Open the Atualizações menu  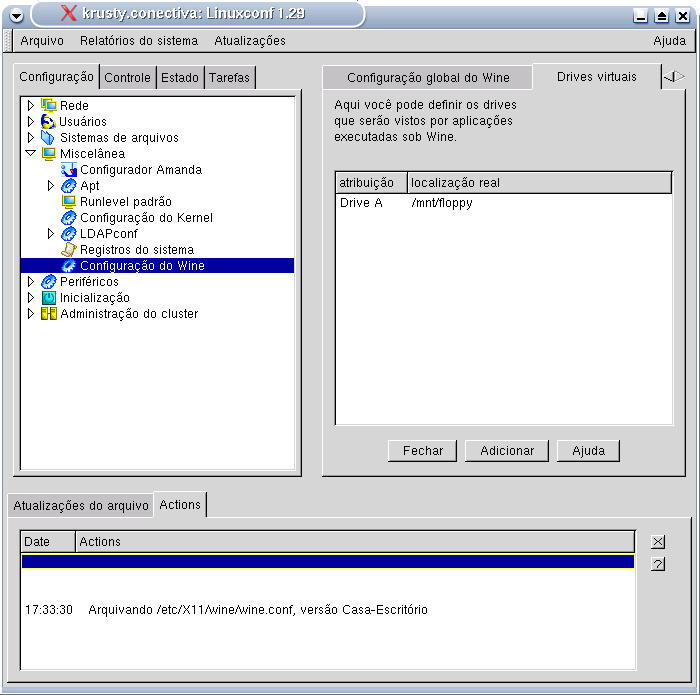point(250,41)
